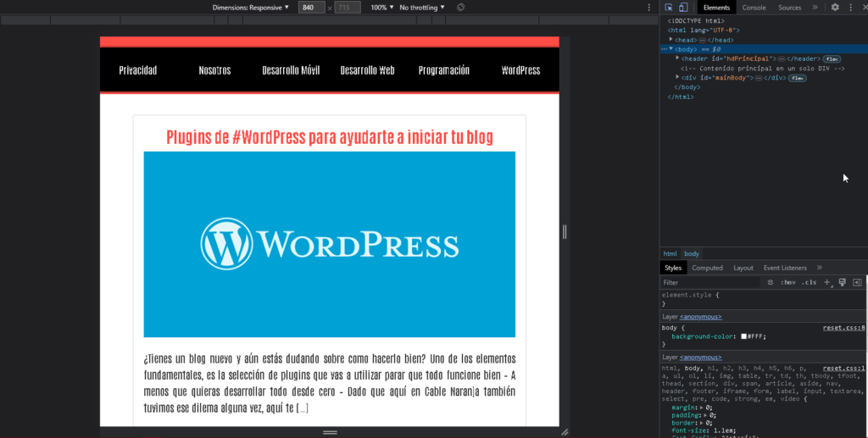The height and width of the screenshot is (438, 868).
Task: Select closing </body> tag line
Action: click(687, 87)
